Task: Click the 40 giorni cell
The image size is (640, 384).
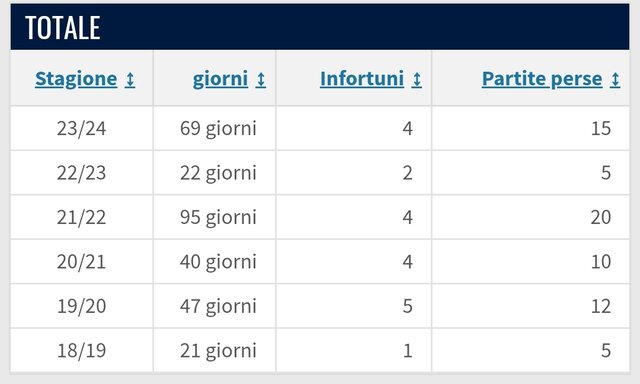Action: (215, 262)
